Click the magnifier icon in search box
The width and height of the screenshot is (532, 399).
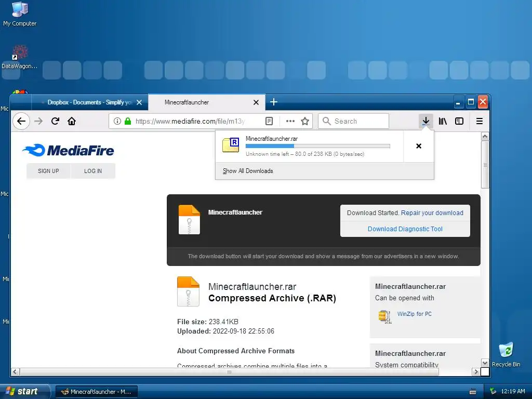[326, 121]
